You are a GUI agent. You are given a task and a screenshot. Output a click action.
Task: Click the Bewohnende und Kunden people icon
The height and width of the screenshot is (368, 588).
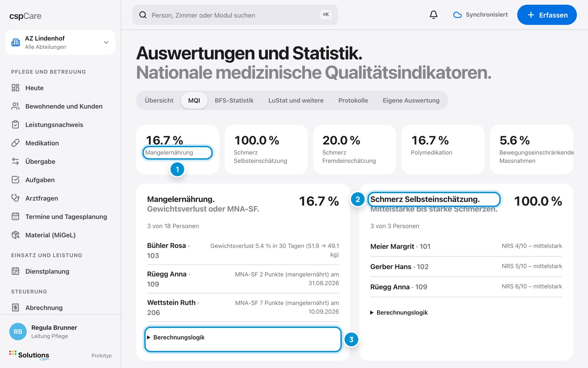pyautogui.click(x=15, y=106)
